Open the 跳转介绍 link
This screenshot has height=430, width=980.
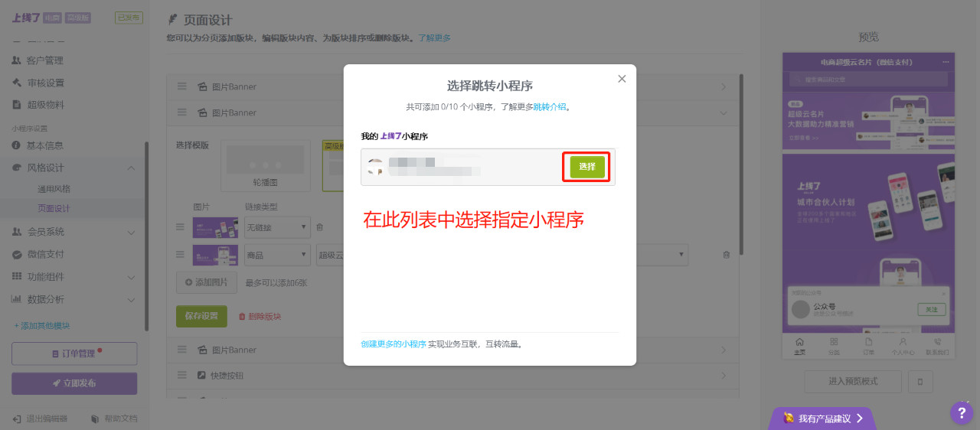pos(550,107)
